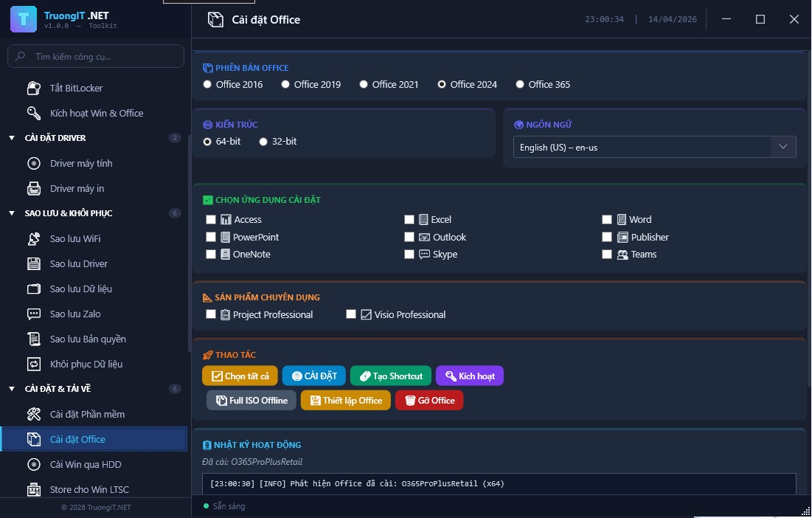Collapse the CÀI ĐẶT DRIVER section
The width and height of the screenshot is (812, 518).
[x=12, y=138]
